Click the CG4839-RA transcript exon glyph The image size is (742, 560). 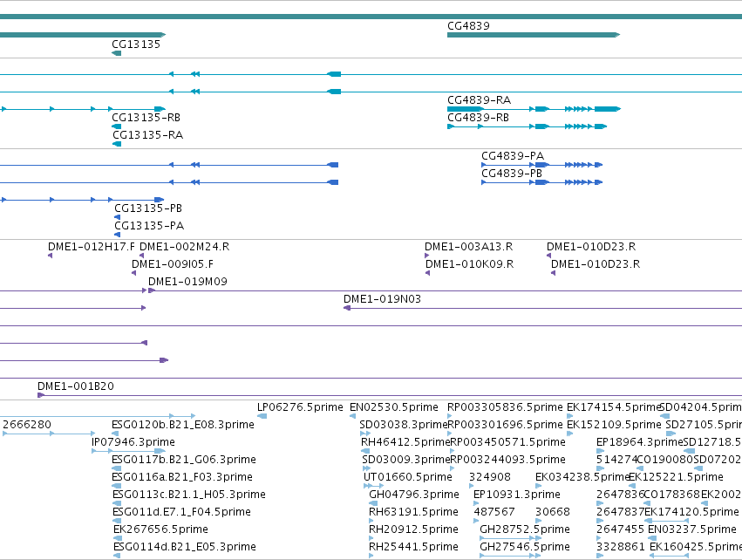click(534, 109)
